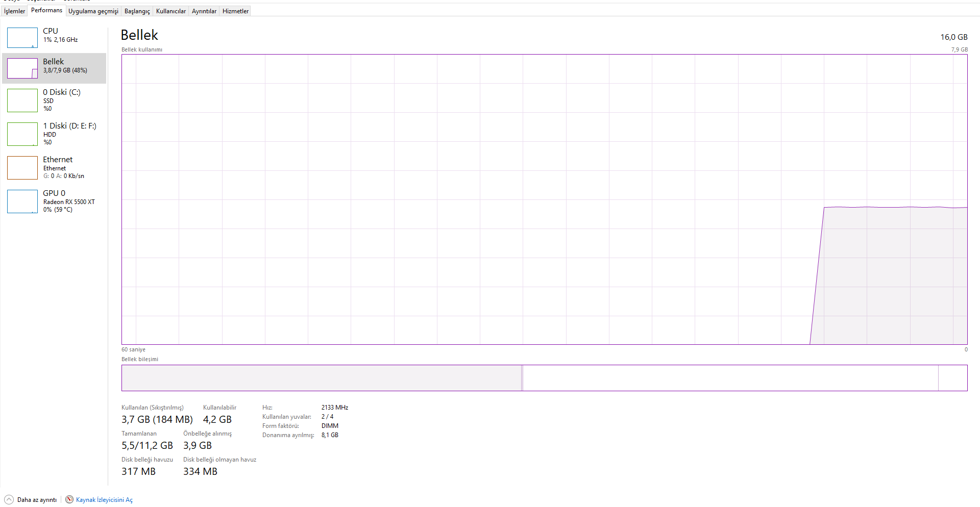This screenshot has height=507, width=980.
Task: Go to the Başlangıç tab
Action: pos(137,11)
